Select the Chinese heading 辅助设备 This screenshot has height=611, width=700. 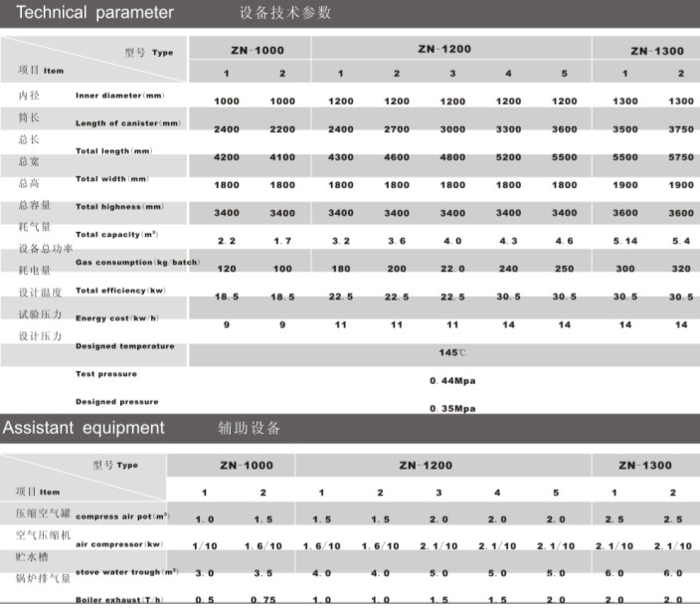click(x=250, y=429)
